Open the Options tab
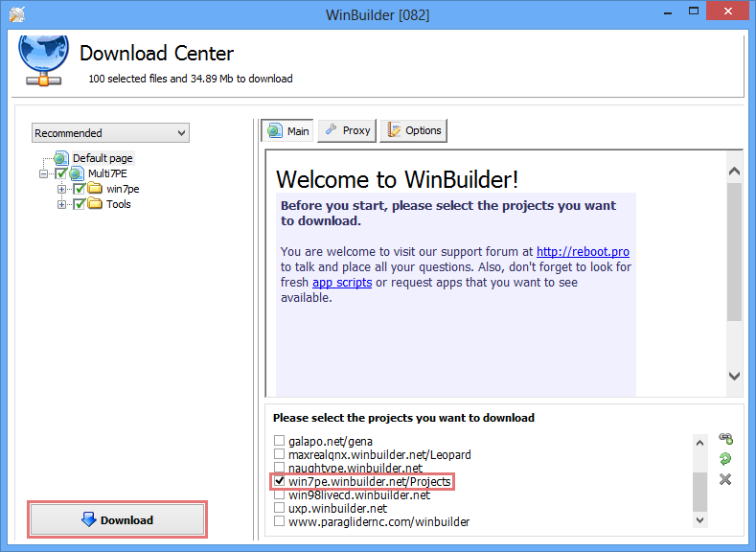 tap(413, 130)
